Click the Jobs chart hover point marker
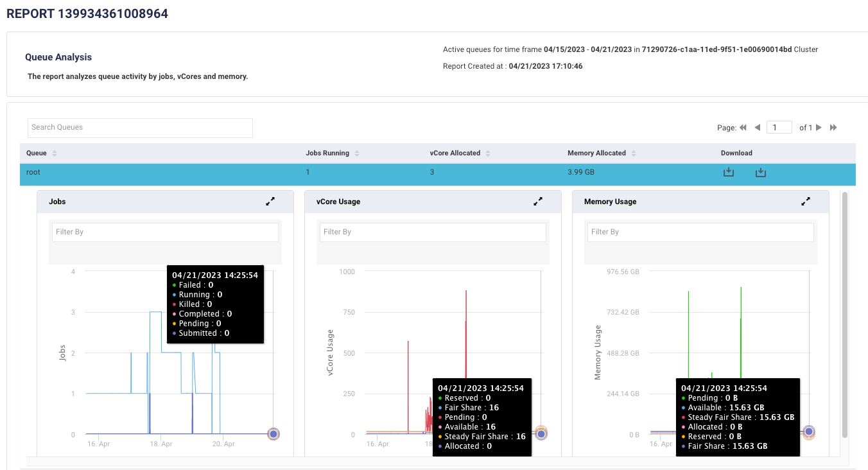 click(x=273, y=434)
